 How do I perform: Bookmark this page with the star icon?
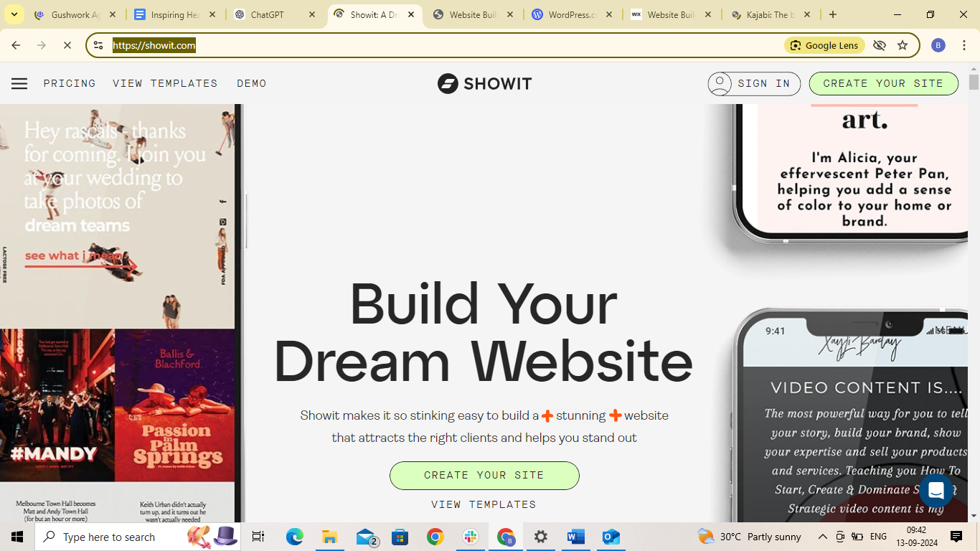tap(903, 45)
